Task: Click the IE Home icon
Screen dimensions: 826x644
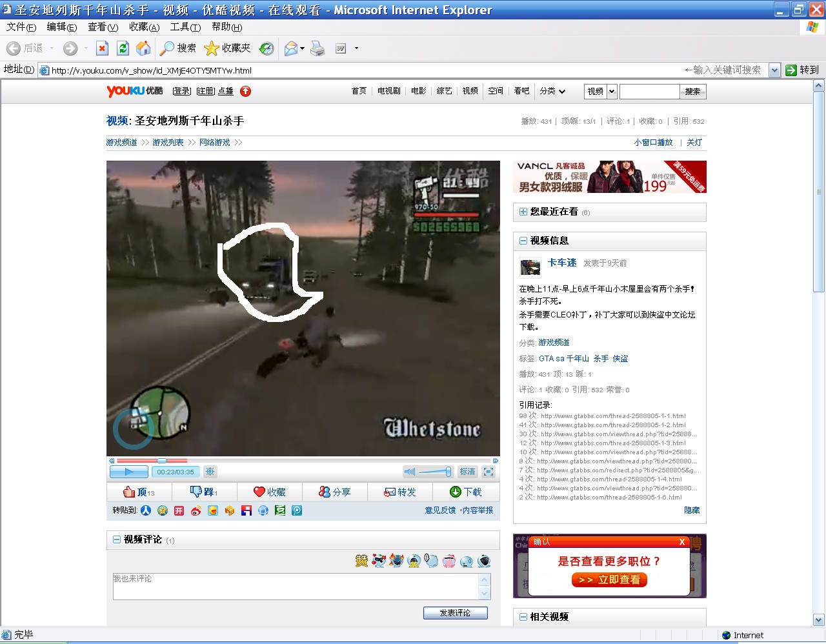Action: (x=143, y=48)
